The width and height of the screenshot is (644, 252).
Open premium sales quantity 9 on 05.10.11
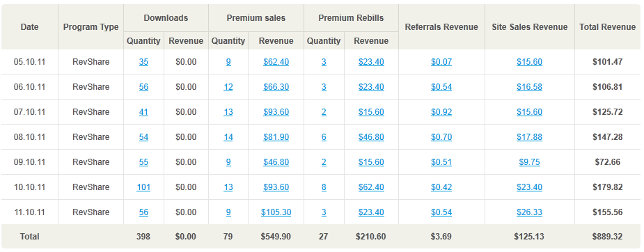228,62
